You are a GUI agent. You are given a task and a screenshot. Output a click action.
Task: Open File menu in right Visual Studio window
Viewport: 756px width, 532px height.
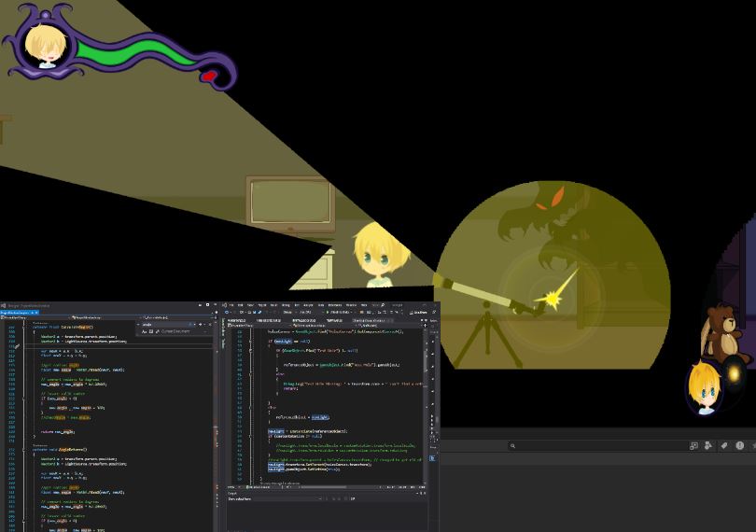[231, 305]
